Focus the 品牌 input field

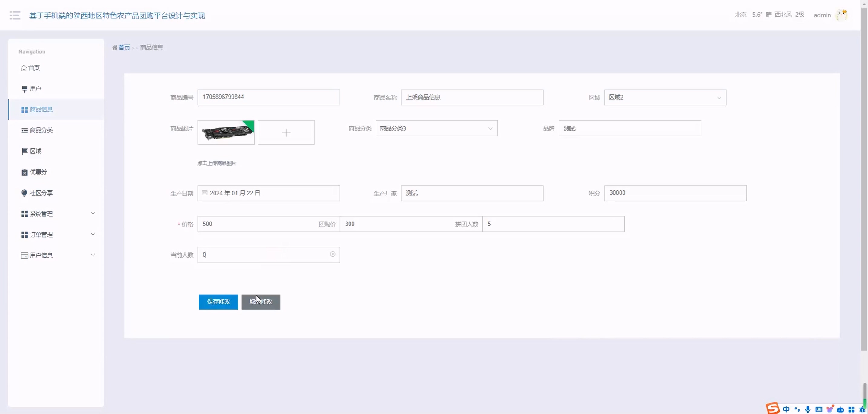(x=630, y=128)
